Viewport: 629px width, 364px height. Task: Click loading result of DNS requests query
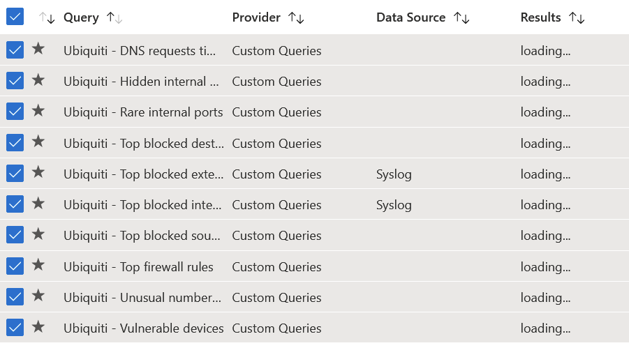coord(545,51)
